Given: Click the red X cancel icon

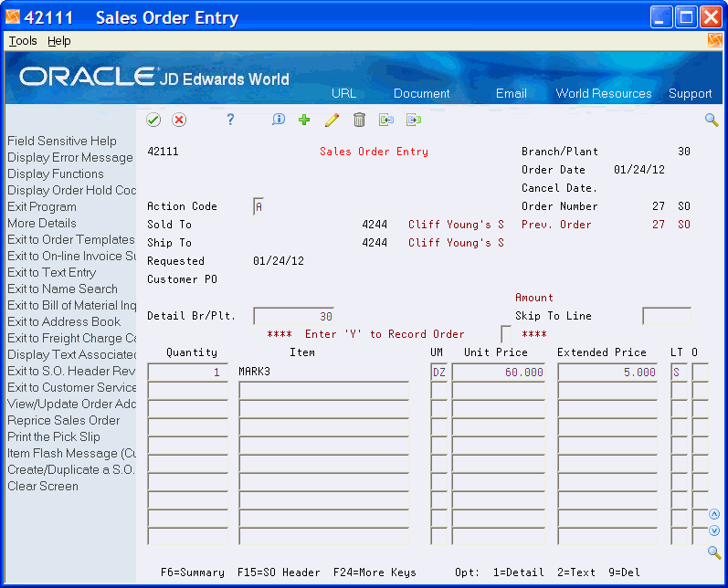Looking at the screenshot, I should coord(179,120).
